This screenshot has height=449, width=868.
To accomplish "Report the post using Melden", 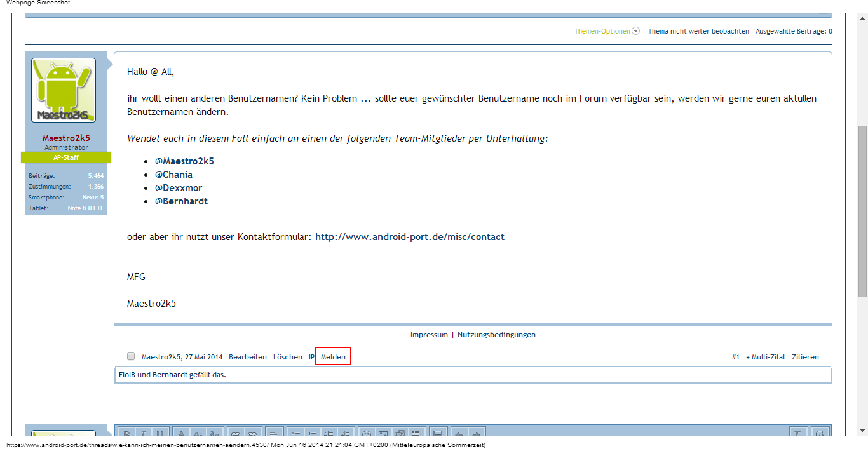I will click(333, 357).
